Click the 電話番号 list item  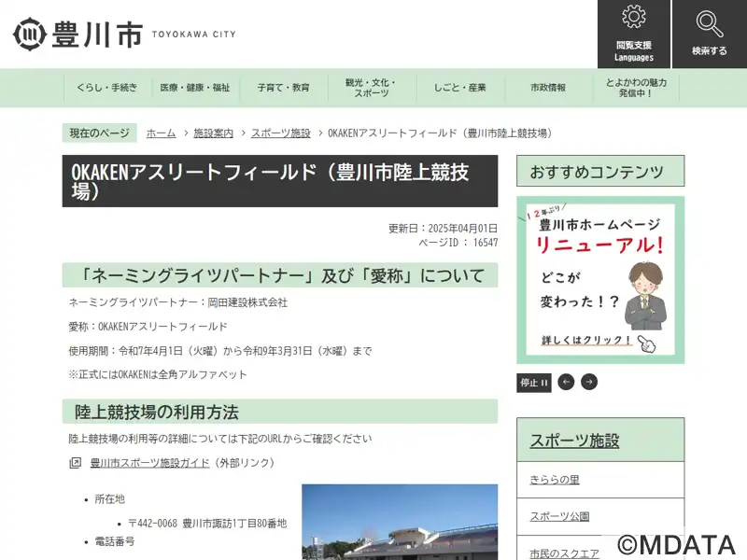pyautogui.click(x=114, y=541)
